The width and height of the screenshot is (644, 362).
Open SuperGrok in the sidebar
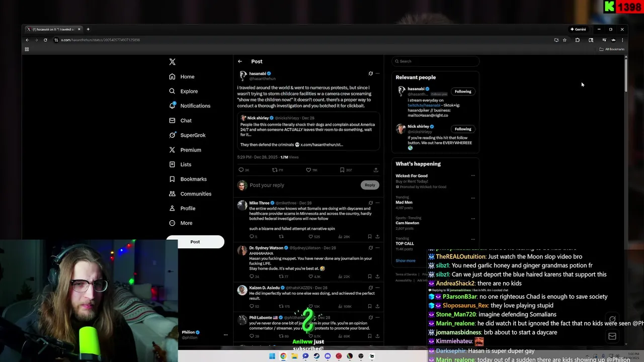(187, 135)
